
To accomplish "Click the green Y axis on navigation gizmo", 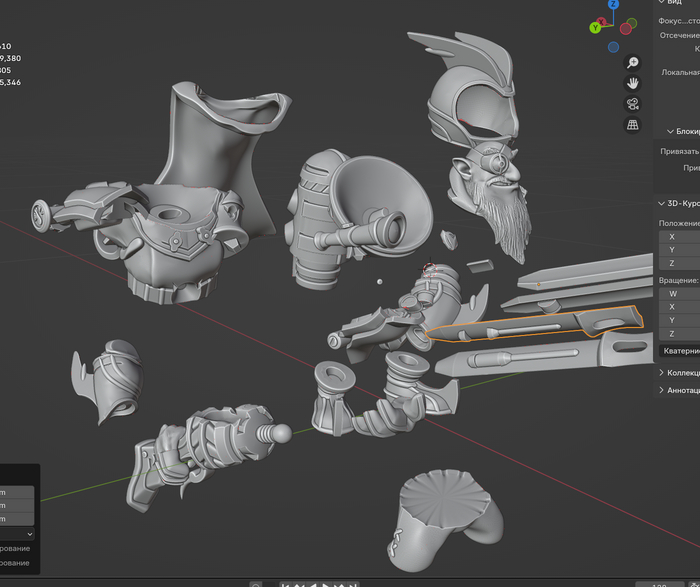I will tap(595, 28).
